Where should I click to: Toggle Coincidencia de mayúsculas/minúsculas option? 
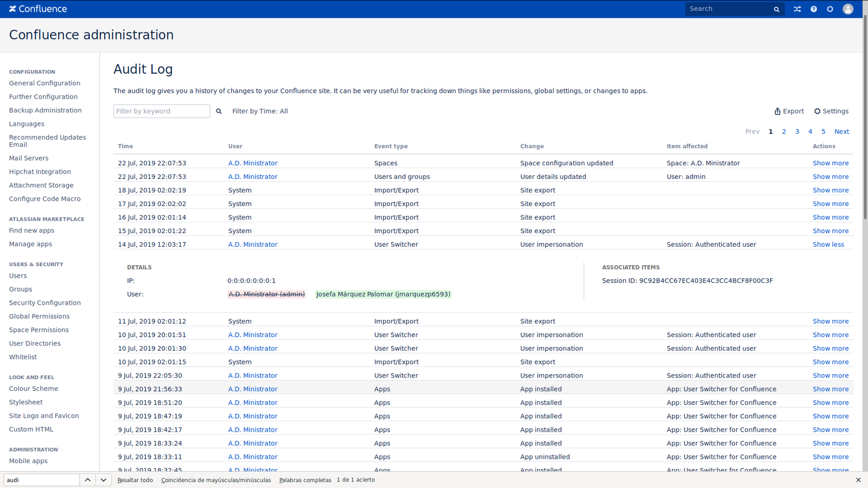pyautogui.click(x=216, y=480)
